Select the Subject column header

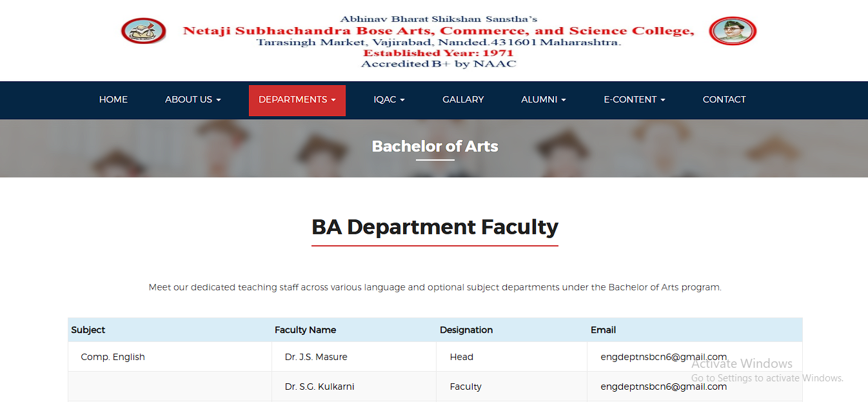(x=88, y=330)
